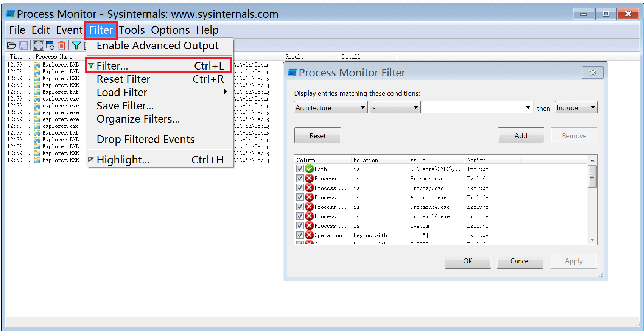Open the 'is' relation dropdown
644x331 pixels.
pyautogui.click(x=395, y=108)
